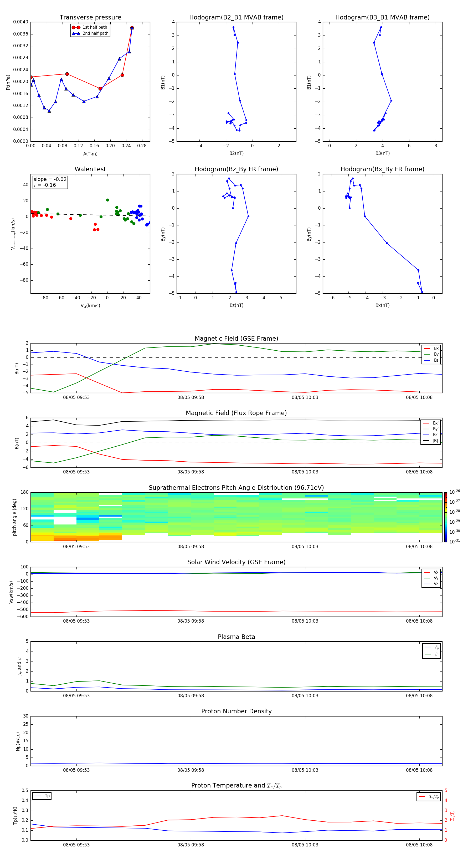Viewport: 473px width, 868px height.
Task: Click the 'Hodogram(Bx_By FR frame)' title
Action: click(x=382, y=169)
